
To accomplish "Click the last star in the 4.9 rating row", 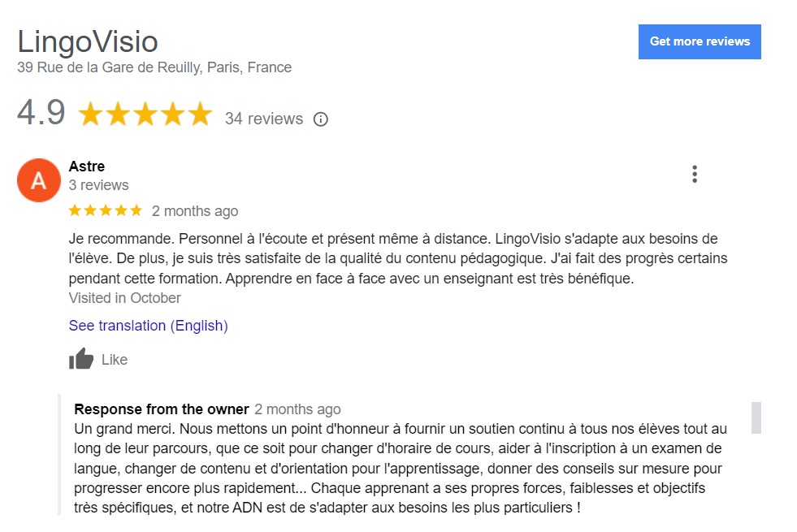I will (201, 115).
